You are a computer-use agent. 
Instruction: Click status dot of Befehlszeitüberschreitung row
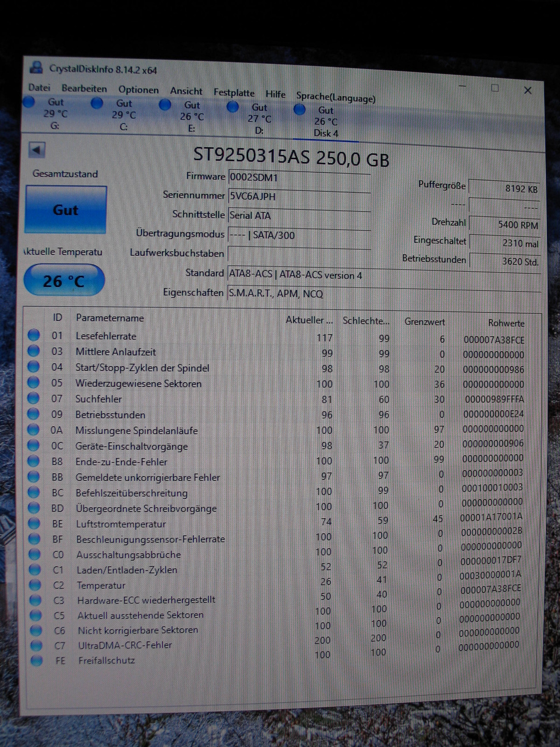pos(34,492)
